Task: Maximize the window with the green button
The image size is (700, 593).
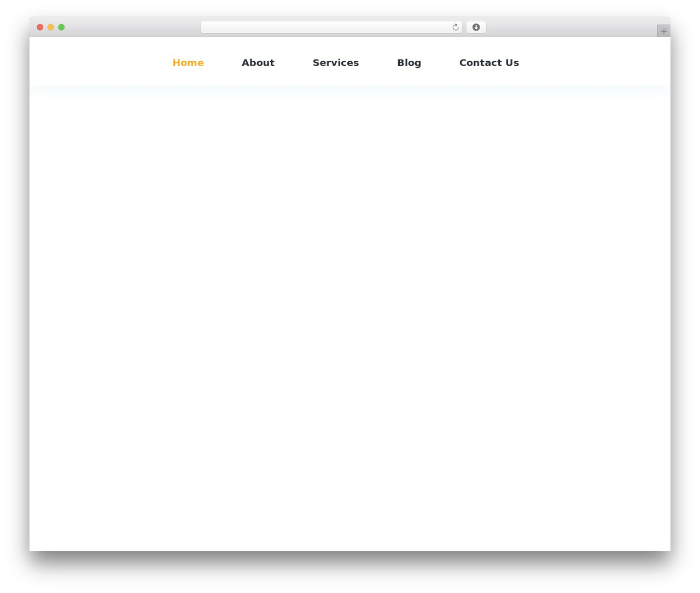Action: point(61,27)
